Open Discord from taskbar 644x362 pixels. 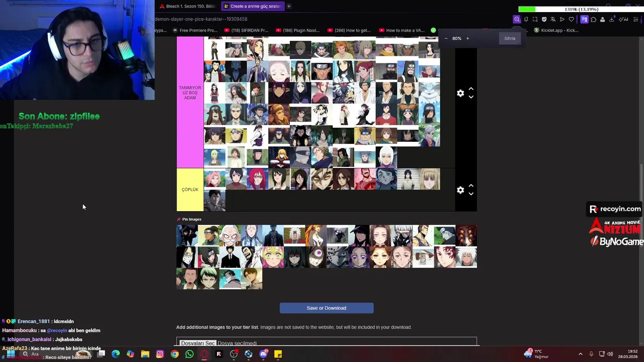(263, 354)
